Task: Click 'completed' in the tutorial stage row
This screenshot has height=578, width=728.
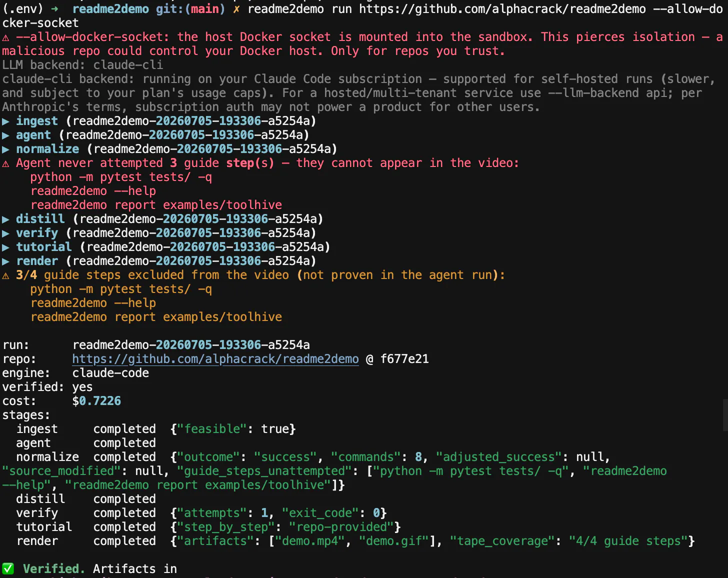Action: 124,527
